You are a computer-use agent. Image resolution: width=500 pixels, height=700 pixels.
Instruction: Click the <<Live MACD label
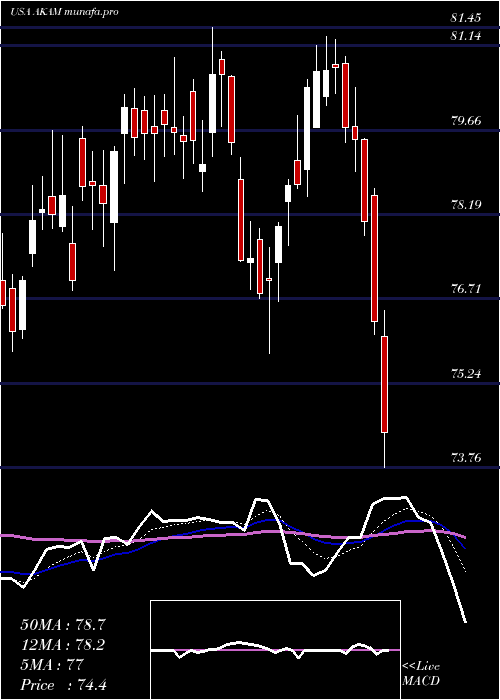(421, 674)
